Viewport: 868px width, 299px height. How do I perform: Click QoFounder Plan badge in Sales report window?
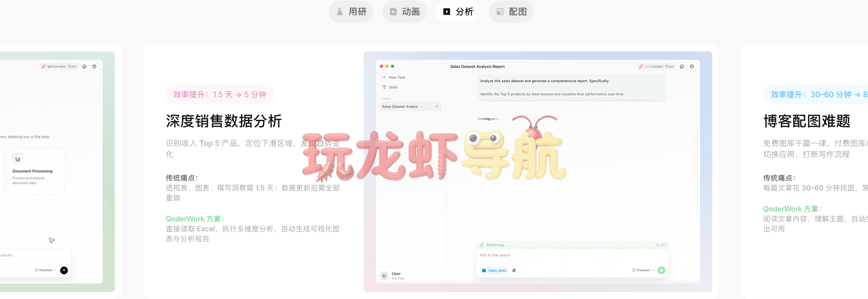[x=656, y=67]
